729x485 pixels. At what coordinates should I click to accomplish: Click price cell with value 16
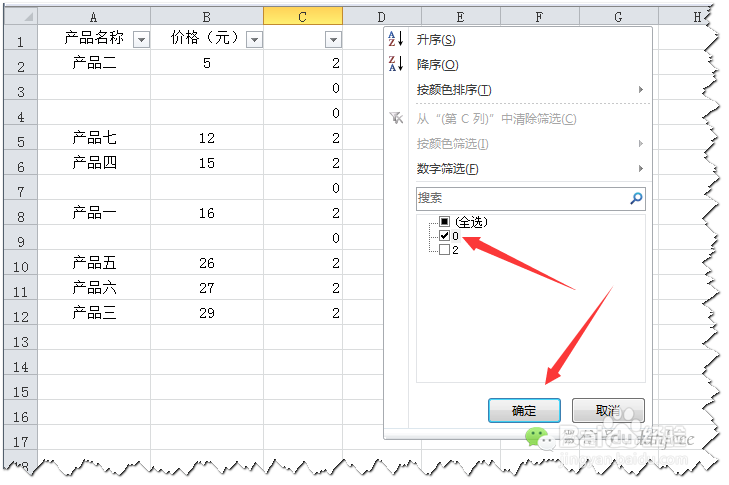(x=207, y=213)
